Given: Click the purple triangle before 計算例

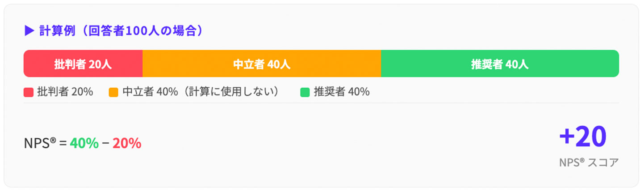Looking at the screenshot, I should tap(29, 31).
